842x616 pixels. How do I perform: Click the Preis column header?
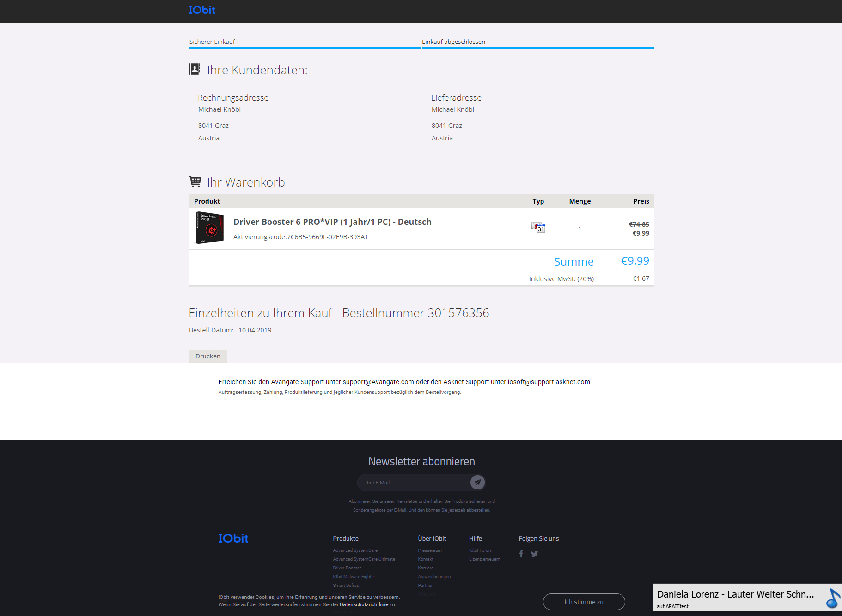641,201
